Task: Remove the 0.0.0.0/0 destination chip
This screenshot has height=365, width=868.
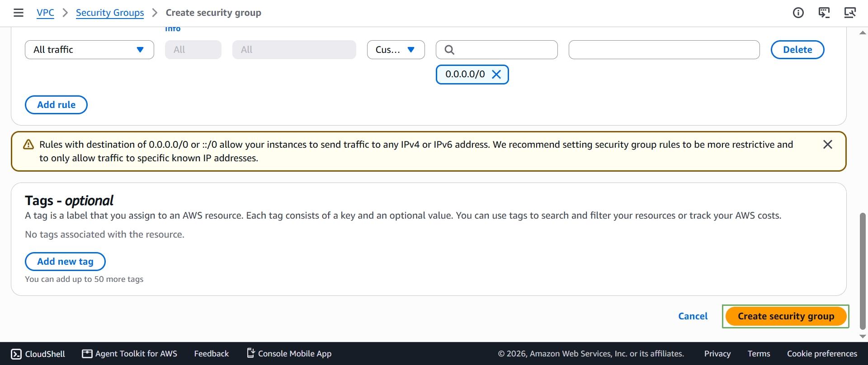Action: (496, 75)
